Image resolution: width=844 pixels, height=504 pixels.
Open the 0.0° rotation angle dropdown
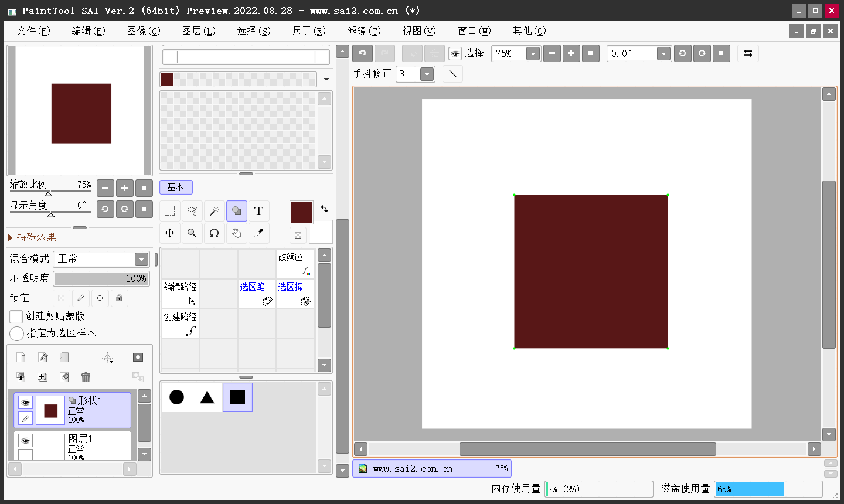click(x=663, y=54)
